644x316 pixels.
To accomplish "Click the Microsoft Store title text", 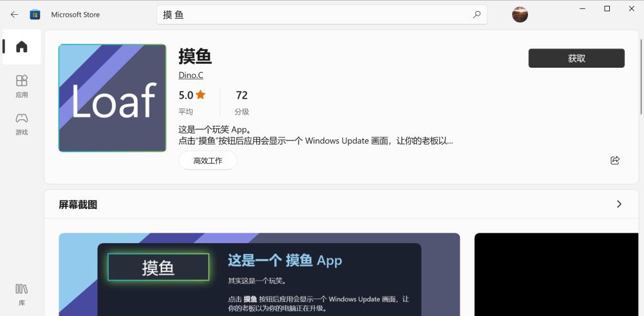I will coord(75,15).
